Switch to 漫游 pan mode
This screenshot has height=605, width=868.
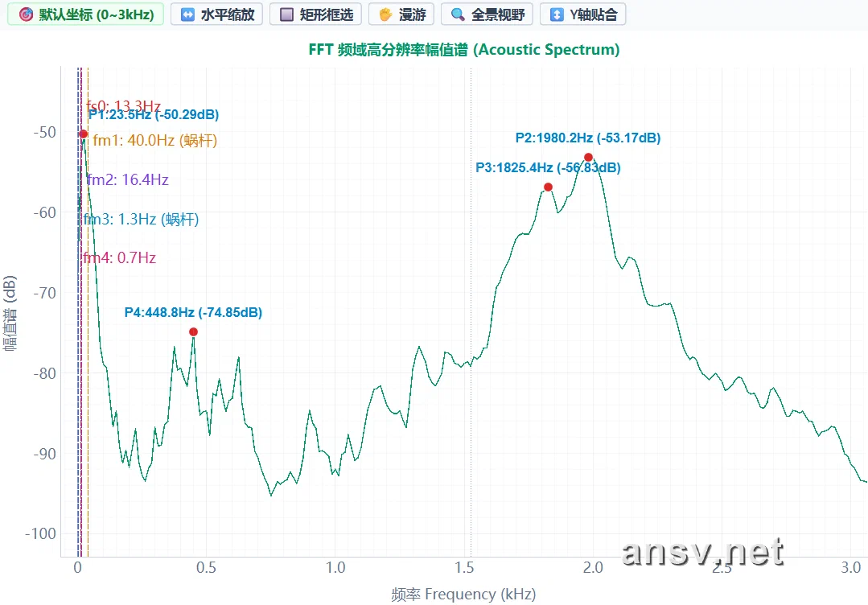tap(401, 14)
